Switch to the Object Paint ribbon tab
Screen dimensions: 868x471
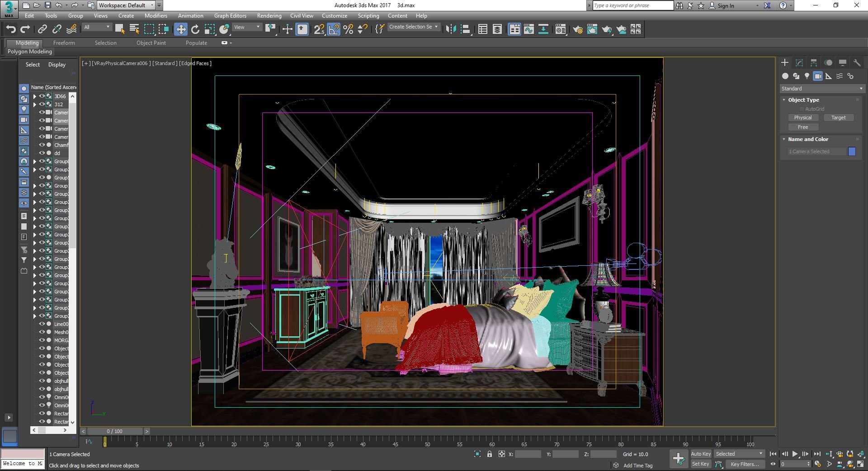pos(151,43)
